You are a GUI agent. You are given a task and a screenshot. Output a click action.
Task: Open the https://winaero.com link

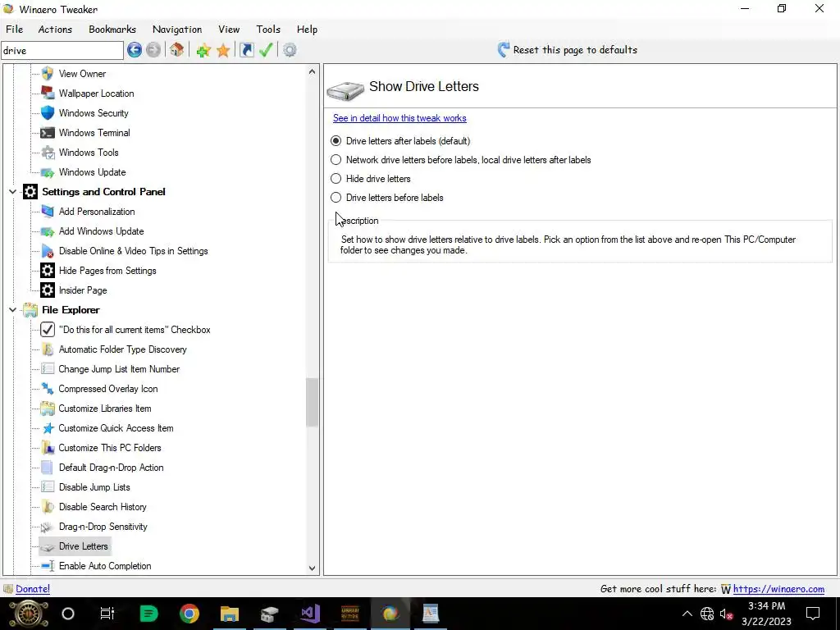pos(778,589)
